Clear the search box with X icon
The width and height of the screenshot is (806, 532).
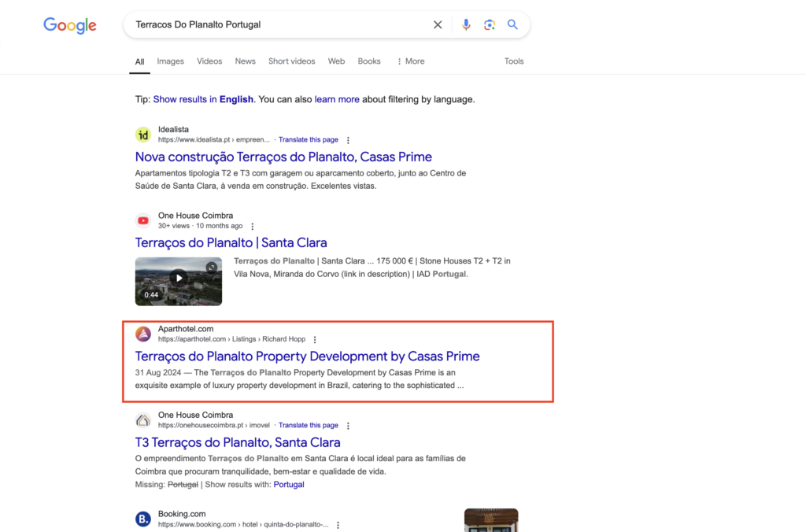(x=438, y=24)
